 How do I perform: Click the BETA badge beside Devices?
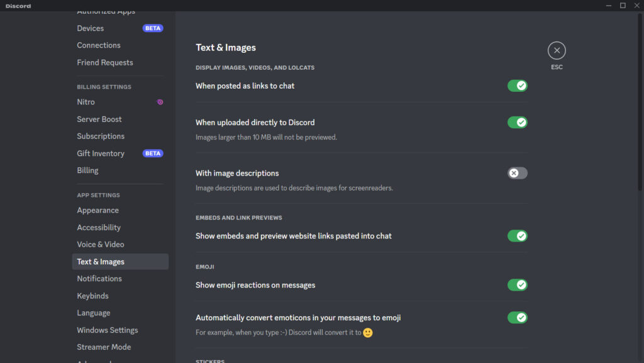pos(153,28)
